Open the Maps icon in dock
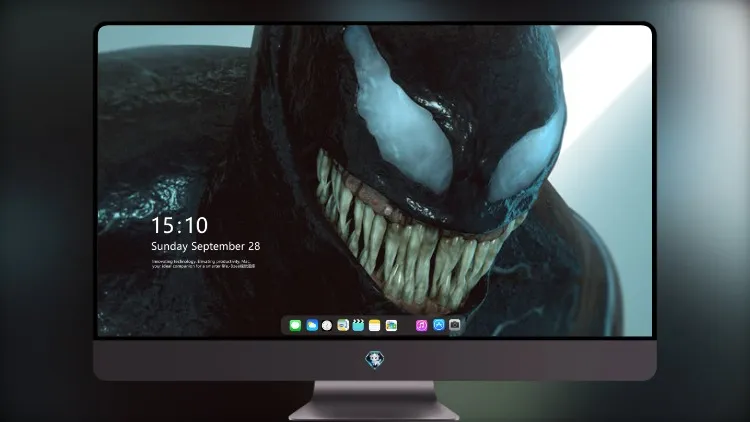750x422 pixels. click(x=343, y=325)
